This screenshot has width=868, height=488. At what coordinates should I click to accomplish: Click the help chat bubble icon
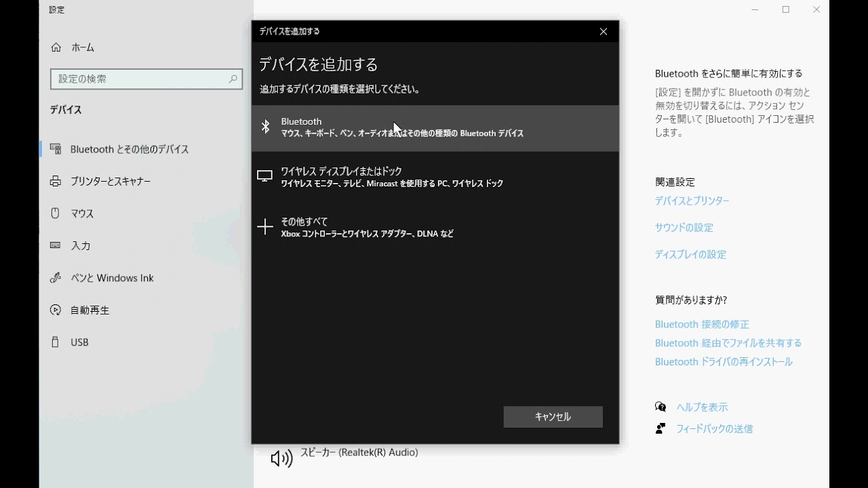click(660, 407)
